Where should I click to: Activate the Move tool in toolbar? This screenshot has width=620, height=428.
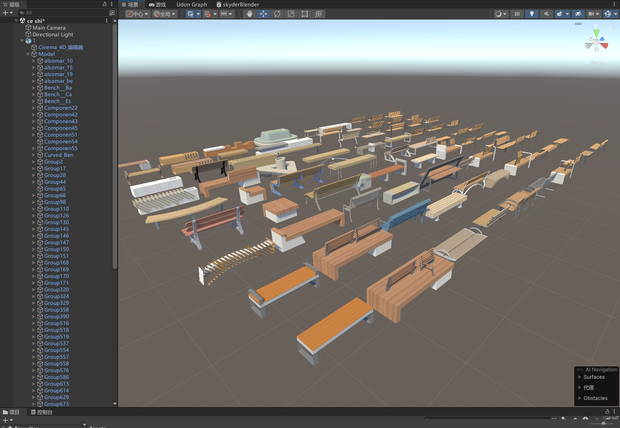263,14
